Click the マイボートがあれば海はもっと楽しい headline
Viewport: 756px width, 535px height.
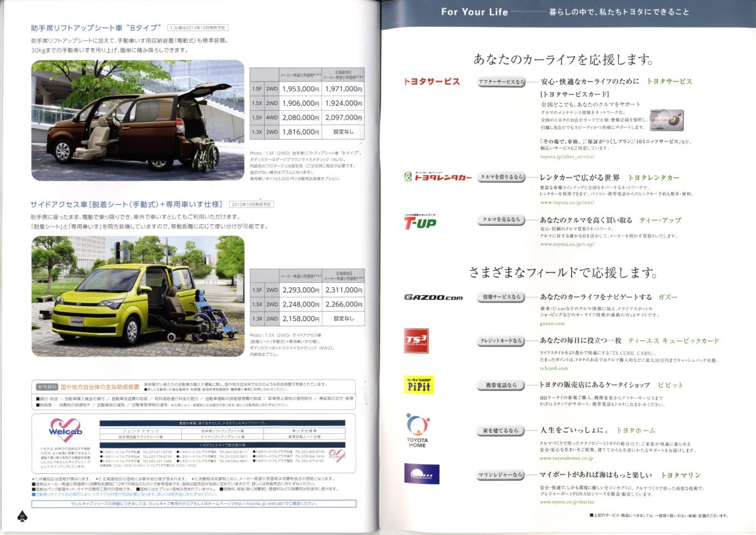pos(596,475)
